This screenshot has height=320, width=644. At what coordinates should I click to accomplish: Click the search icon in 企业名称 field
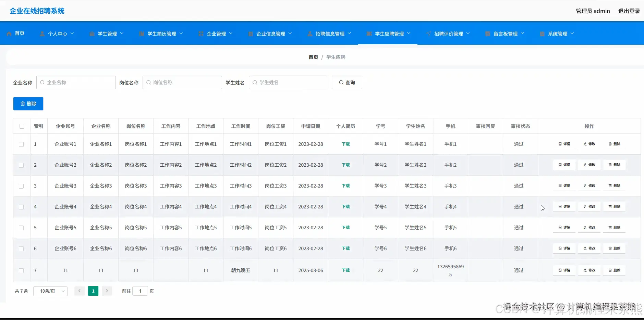pyautogui.click(x=42, y=82)
